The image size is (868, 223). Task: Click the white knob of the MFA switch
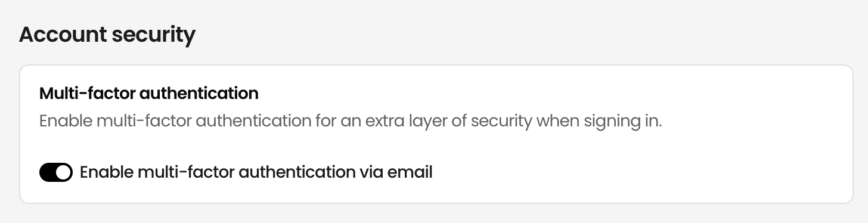tap(63, 173)
